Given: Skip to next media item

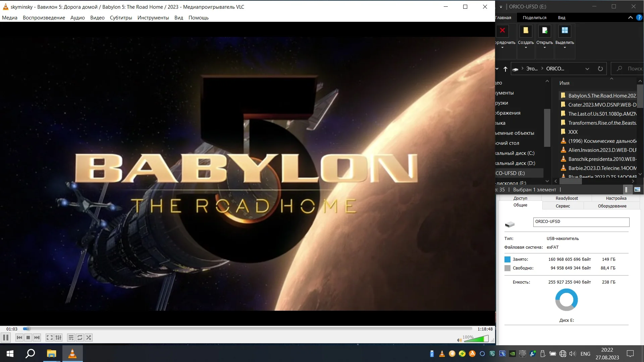Looking at the screenshot, I should coord(37,338).
